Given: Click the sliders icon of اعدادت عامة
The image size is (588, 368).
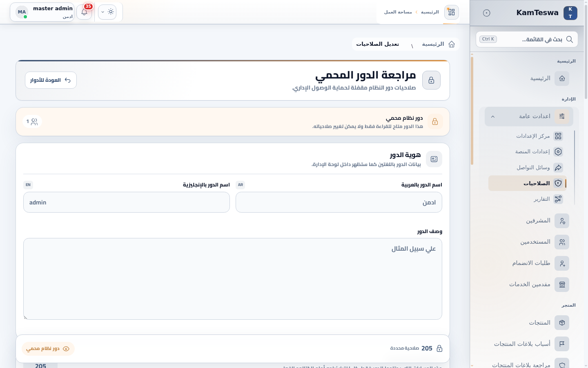Looking at the screenshot, I should 562,117.
